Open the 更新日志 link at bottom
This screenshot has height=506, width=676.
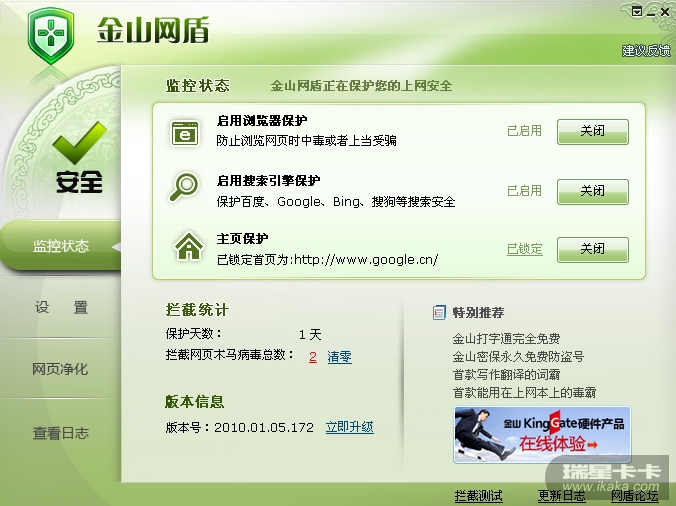coord(561,496)
